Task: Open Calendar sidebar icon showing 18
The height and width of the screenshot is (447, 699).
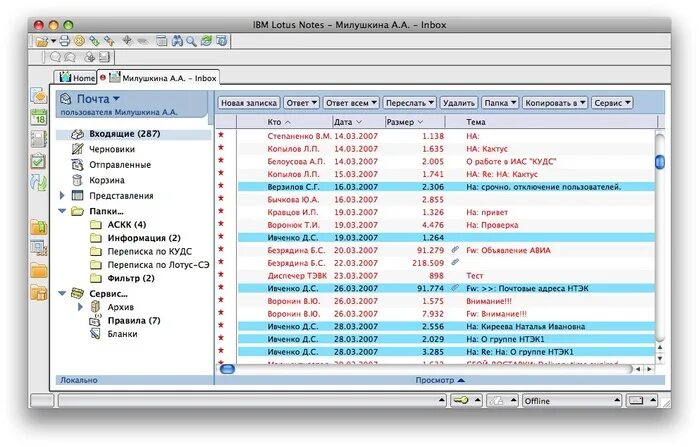Action: coord(39,118)
